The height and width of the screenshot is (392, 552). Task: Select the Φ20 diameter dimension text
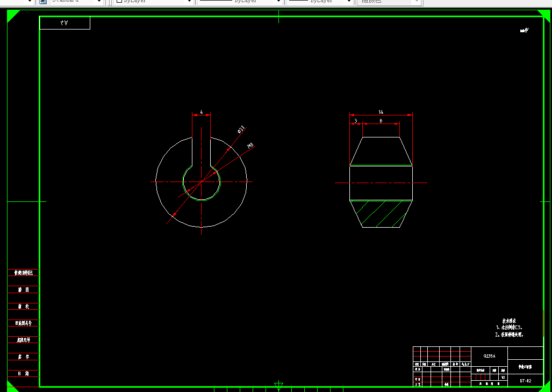pyautogui.click(x=241, y=129)
